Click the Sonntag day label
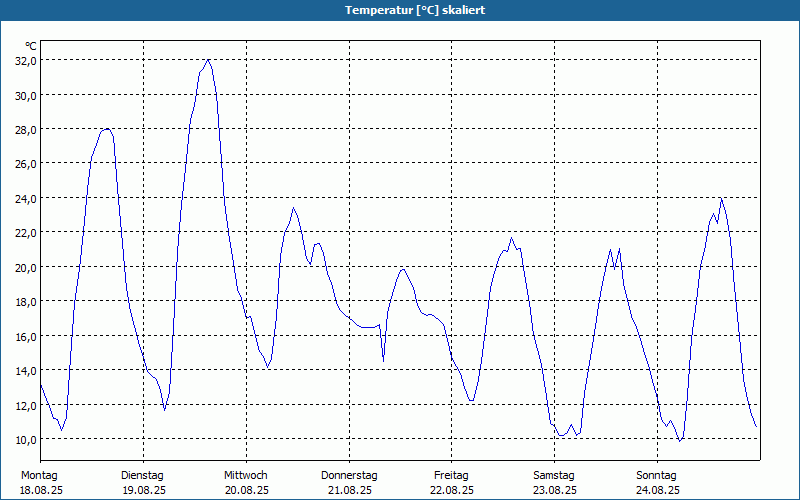Image resolution: width=800 pixels, height=500 pixels. (657, 476)
